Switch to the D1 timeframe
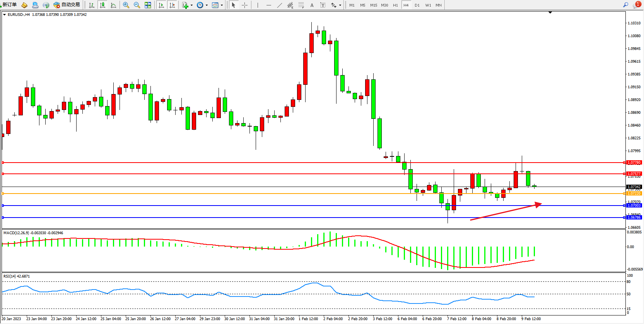The width and height of the screenshot is (644, 324). click(x=417, y=5)
